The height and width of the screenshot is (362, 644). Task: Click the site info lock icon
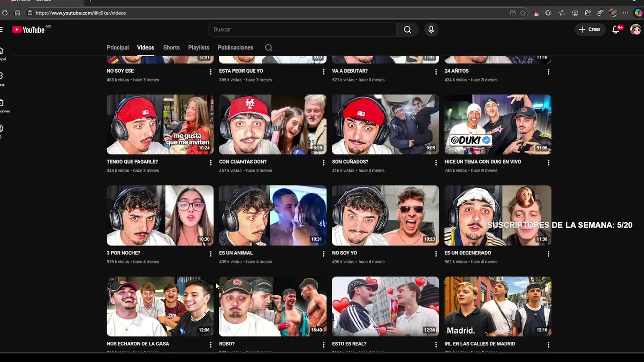pos(30,13)
